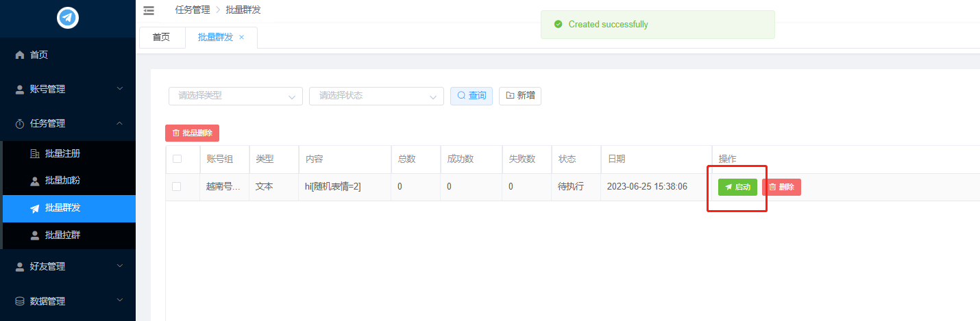
Task: Open 批量拉群 in the sidebar menu
Action: pyautogui.click(x=62, y=235)
